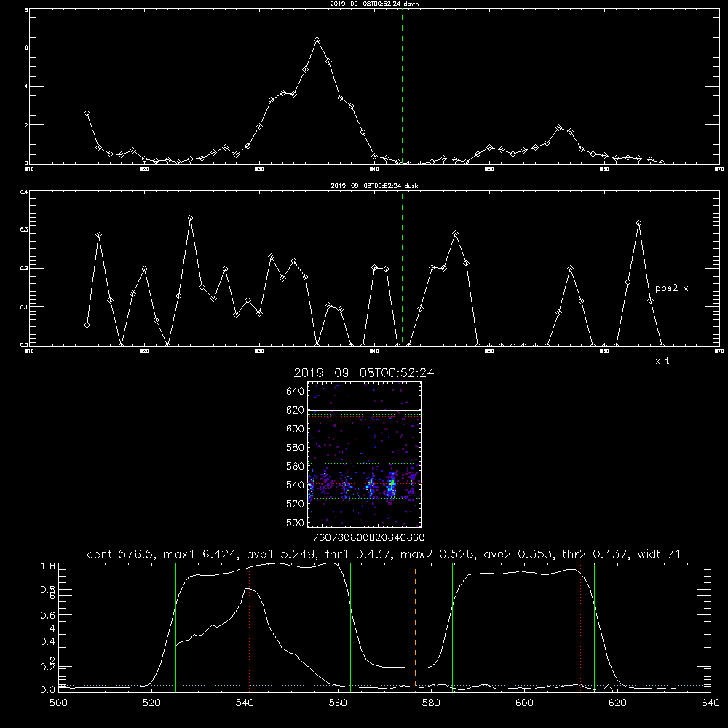This screenshot has width=728, height=728.
Task: Click the '640' x-axis label of bottom plot
Action: coord(711,703)
